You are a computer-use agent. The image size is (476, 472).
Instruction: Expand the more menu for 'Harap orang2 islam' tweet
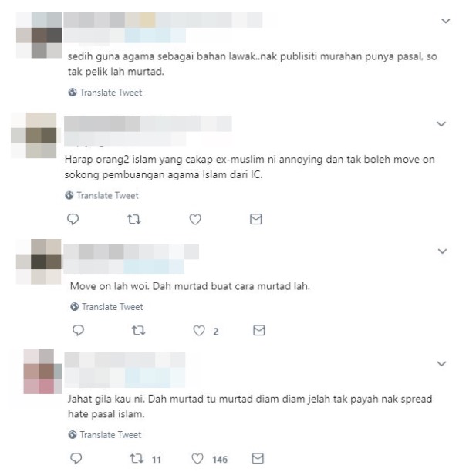(441, 124)
